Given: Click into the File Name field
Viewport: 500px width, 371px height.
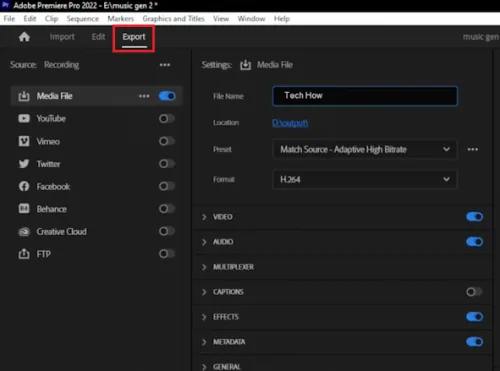Looking at the screenshot, I should 365,96.
